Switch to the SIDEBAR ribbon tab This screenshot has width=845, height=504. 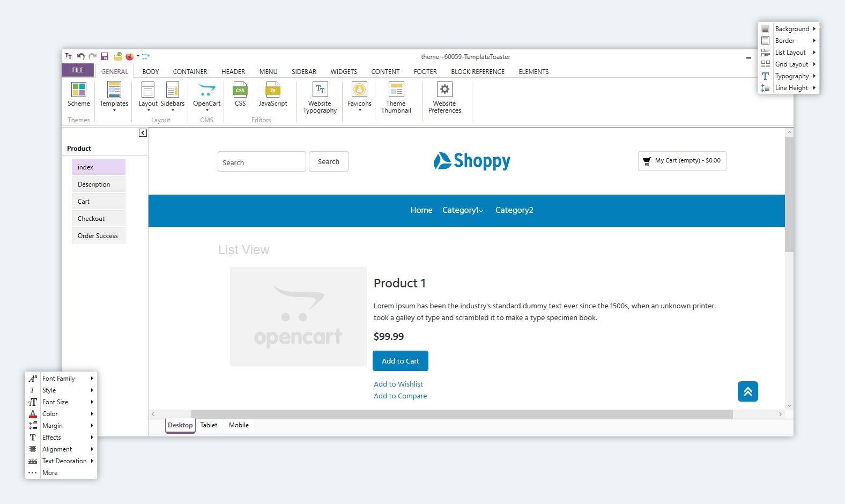click(304, 71)
